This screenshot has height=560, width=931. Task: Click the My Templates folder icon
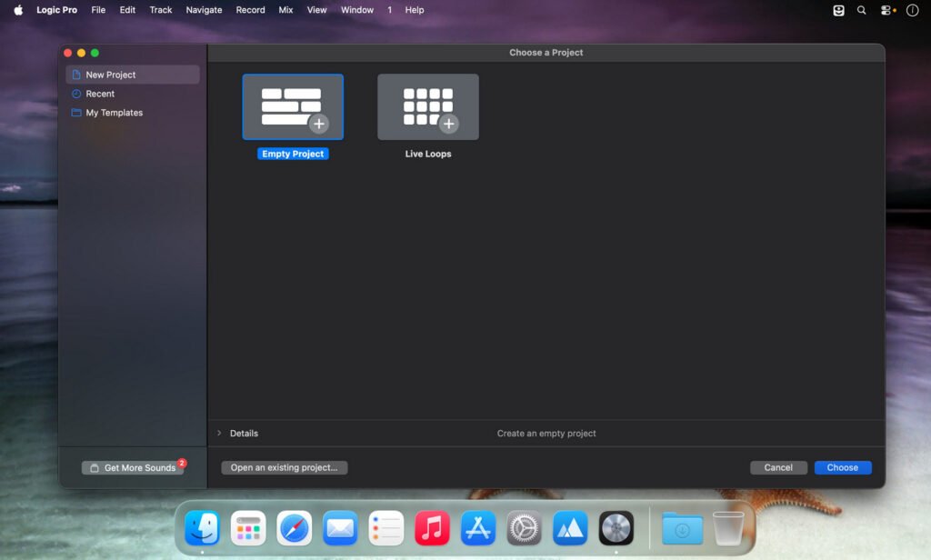[76, 113]
